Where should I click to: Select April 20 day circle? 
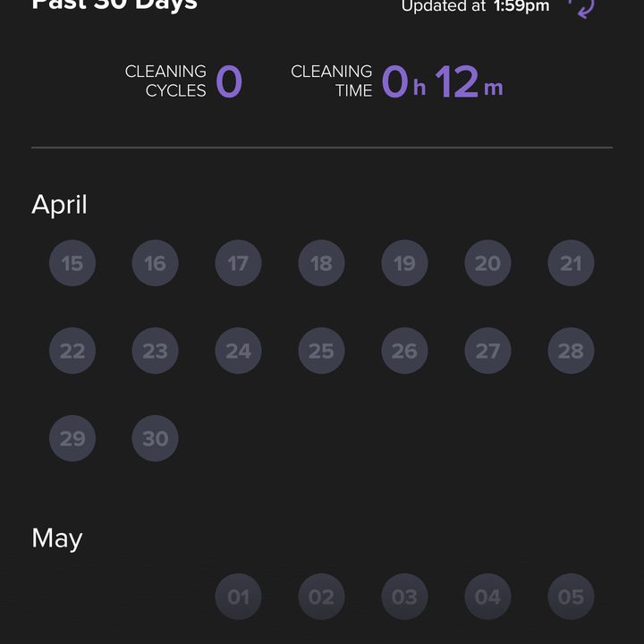tap(488, 263)
